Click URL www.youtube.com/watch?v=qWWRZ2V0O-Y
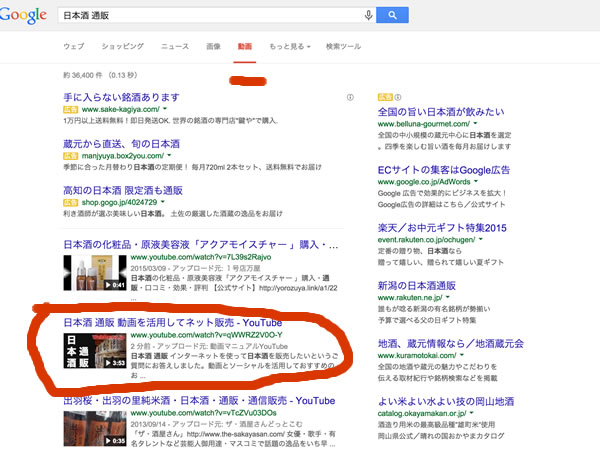 [x=207, y=335]
